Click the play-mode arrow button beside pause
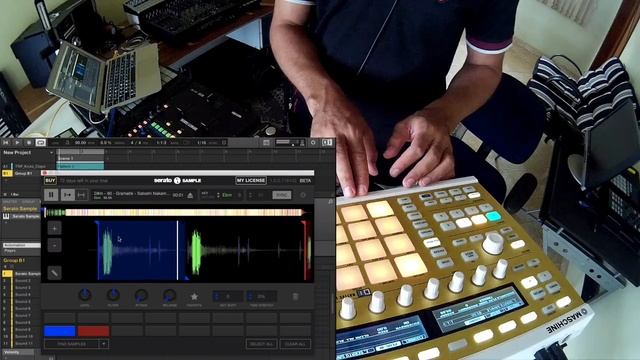 coord(68,195)
